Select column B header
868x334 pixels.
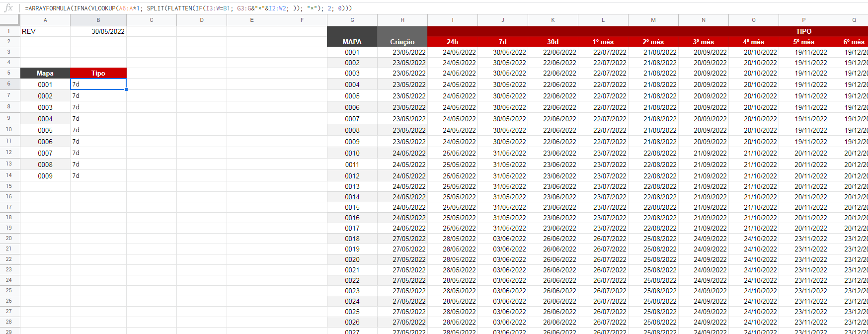[x=98, y=20]
